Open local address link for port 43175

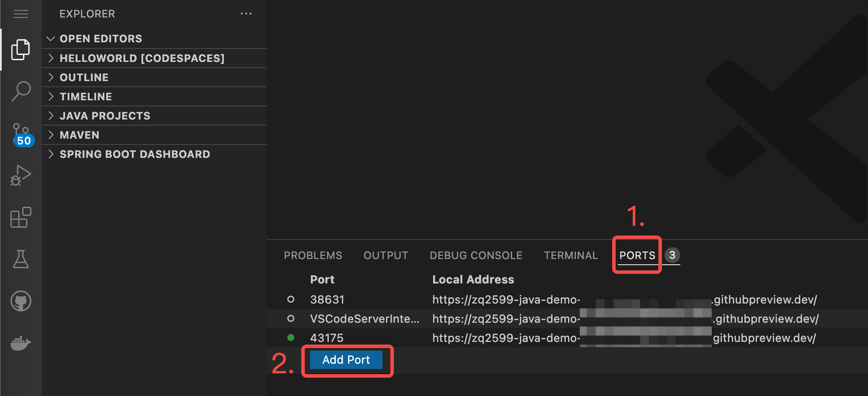pyautogui.click(x=624, y=338)
